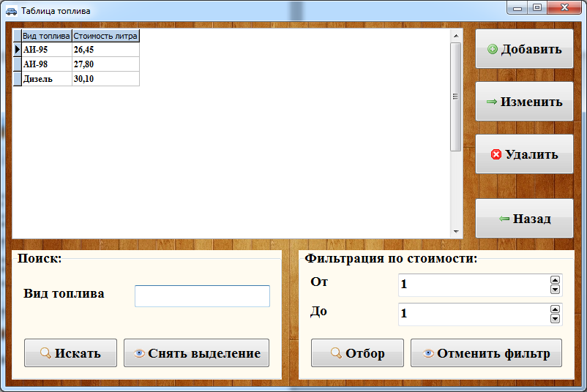Increase the До value with up arrow
The height and width of the screenshot is (392, 587).
click(x=556, y=309)
